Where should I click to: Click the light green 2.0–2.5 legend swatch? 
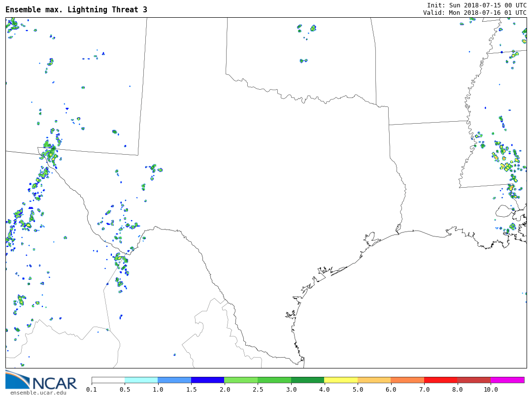(241, 380)
